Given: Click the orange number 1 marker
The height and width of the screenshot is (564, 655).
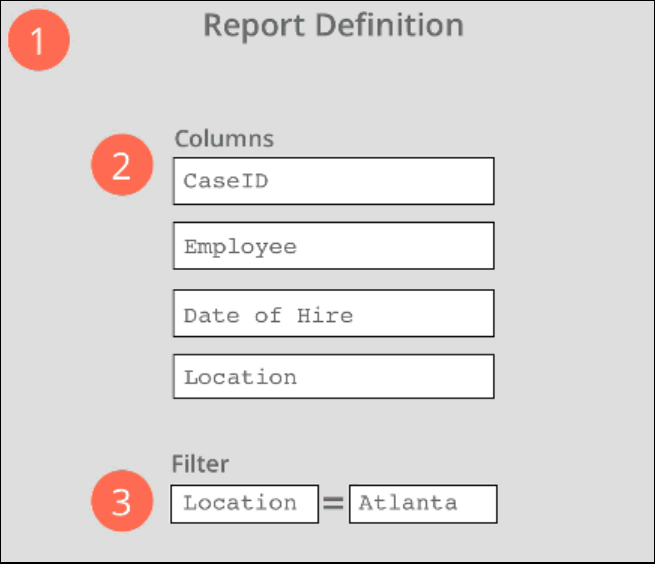Looking at the screenshot, I should [38, 42].
